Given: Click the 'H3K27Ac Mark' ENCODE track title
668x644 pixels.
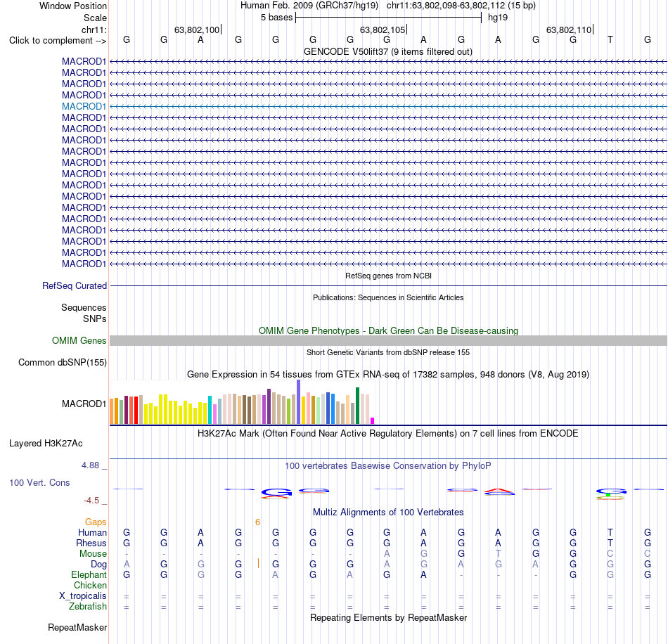Looking at the screenshot, I should coord(388,434).
